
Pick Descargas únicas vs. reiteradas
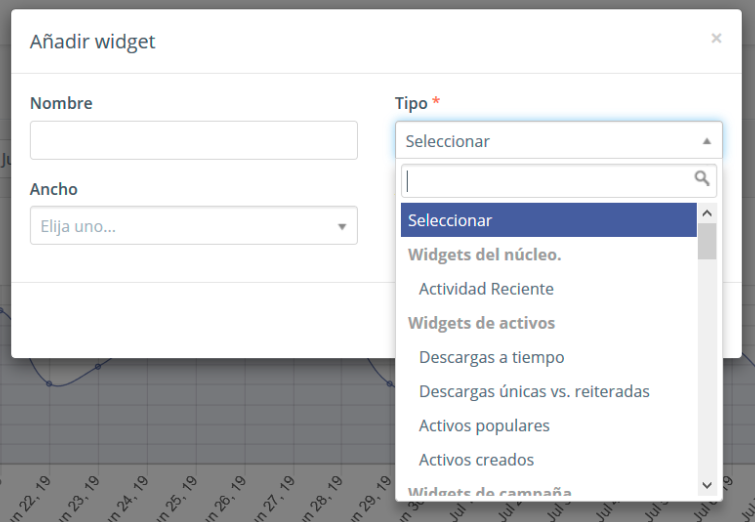click(x=534, y=391)
